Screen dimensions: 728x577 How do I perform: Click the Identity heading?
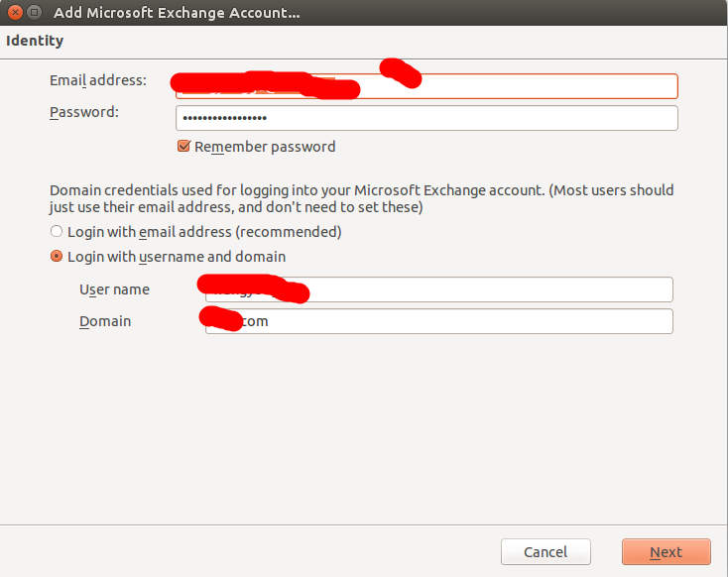35,41
